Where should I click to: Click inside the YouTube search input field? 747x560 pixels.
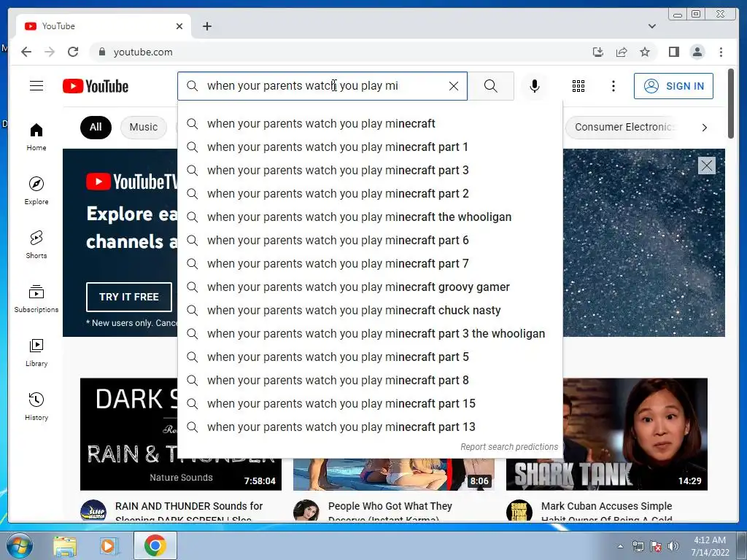(322, 86)
